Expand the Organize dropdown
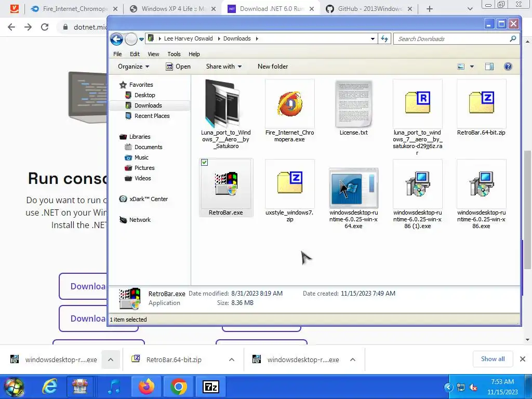Image resolution: width=532 pixels, height=399 pixels. point(134,66)
